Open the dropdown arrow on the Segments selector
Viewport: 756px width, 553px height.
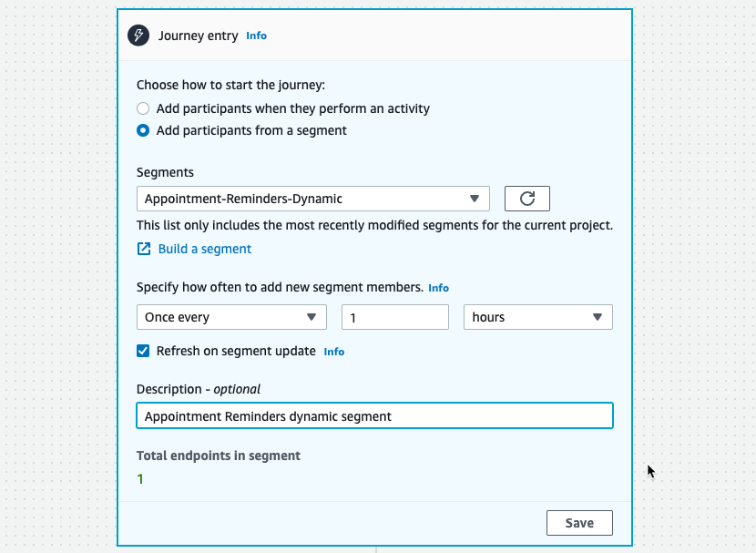(x=475, y=198)
